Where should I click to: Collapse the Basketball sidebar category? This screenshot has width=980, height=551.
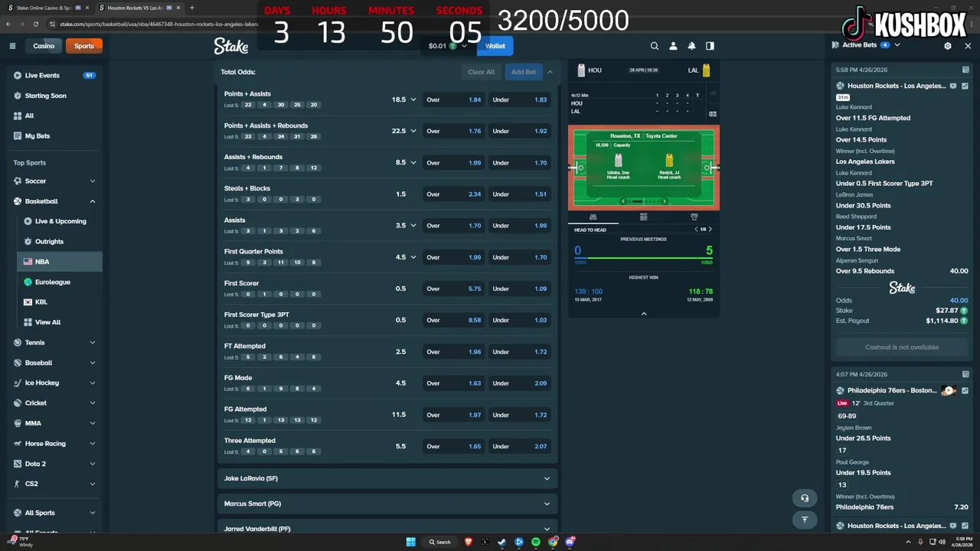pos(93,201)
